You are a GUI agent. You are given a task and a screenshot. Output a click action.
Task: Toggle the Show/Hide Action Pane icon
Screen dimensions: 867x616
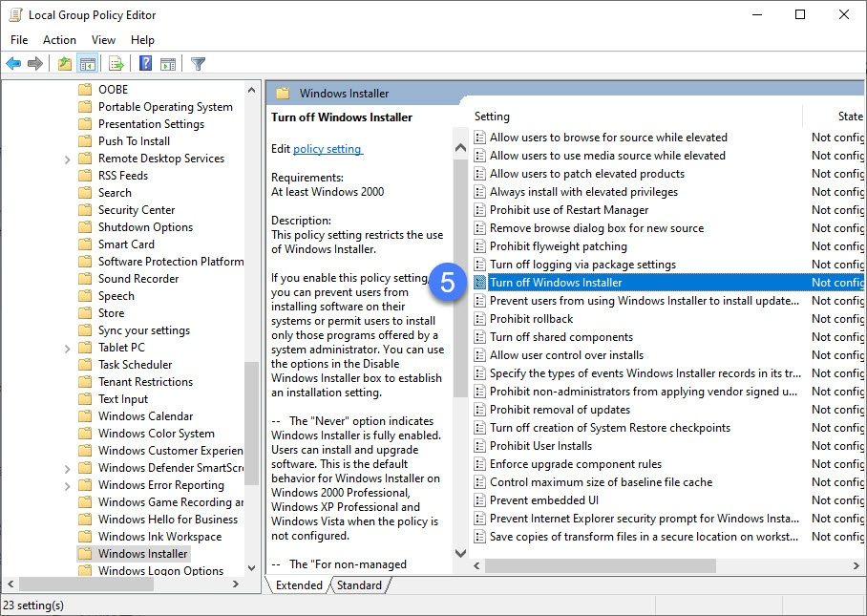coord(168,64)
